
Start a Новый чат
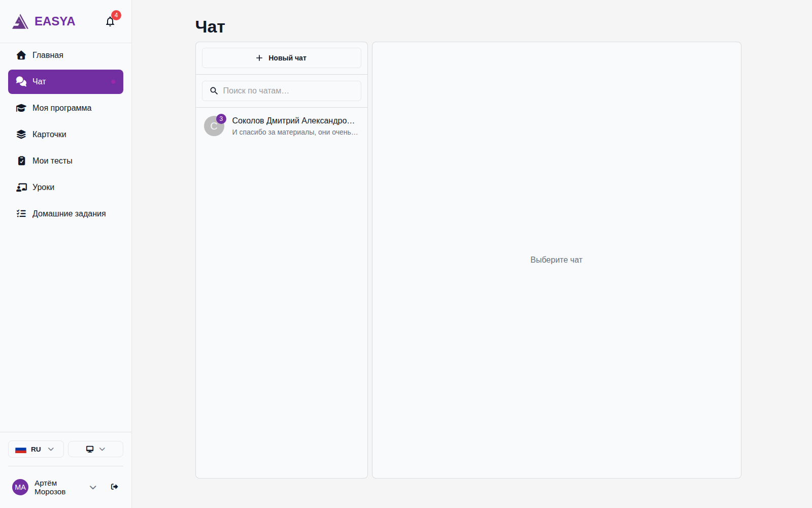tap(282, 58)
